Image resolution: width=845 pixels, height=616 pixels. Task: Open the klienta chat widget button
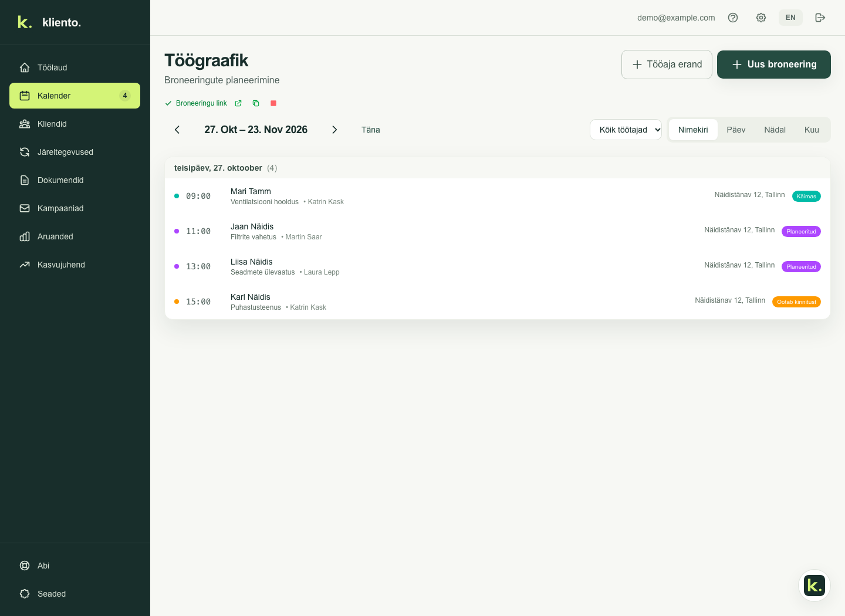click(814, 585)
